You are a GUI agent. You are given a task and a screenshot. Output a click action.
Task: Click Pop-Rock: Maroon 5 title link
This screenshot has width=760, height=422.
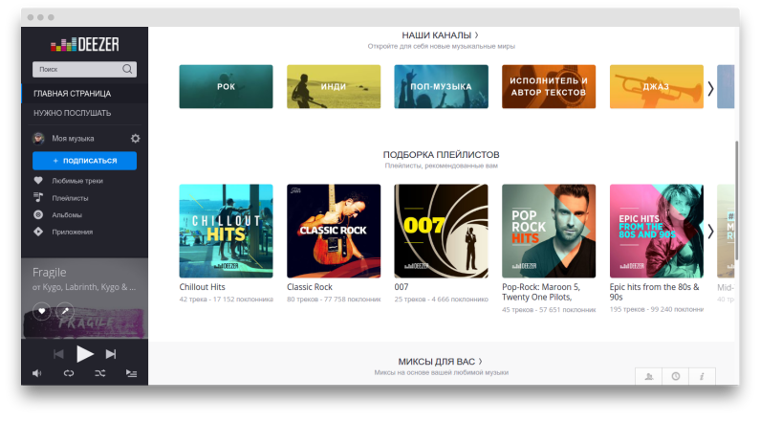(541, 292)
